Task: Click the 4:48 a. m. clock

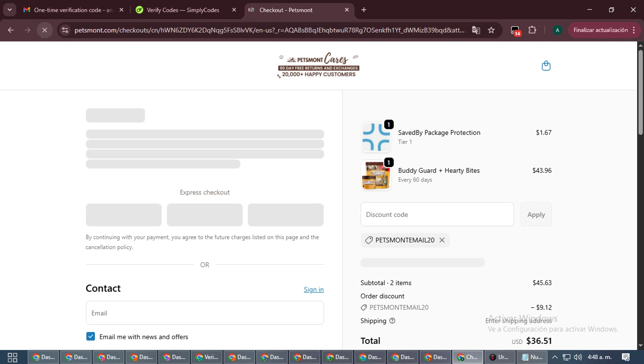Action: click(x=599, y=357)
